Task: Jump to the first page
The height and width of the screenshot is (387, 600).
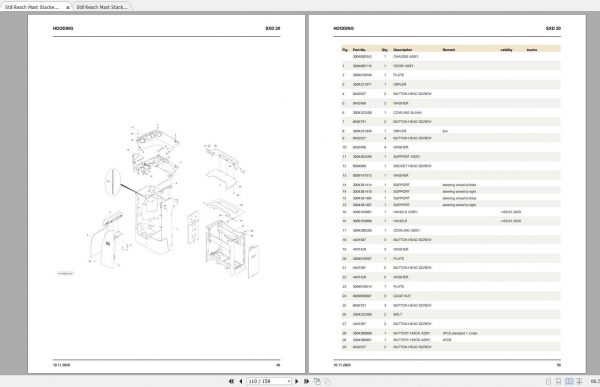Action: pos(231,381)
